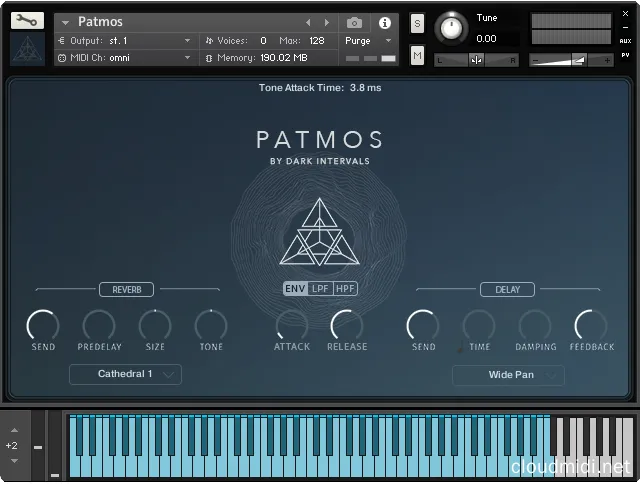Open the Wide Pan delay preset dropdown
641x484 pixels.
[508, 375]
